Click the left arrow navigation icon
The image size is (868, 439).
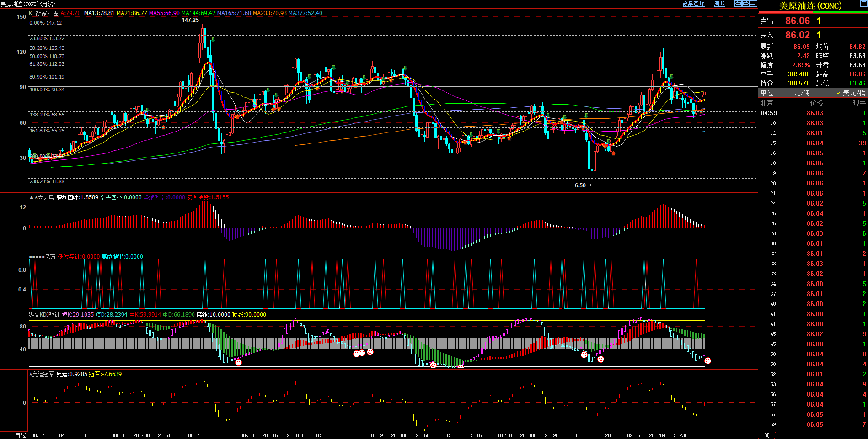[x=738, y=4]
